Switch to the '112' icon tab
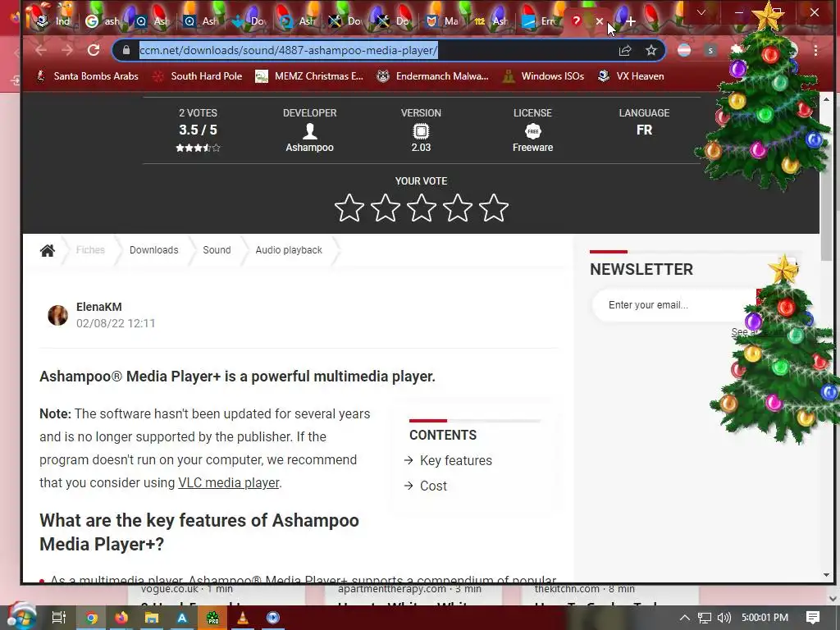This screenshot has height=630, width=840. (x=491, y=21)
